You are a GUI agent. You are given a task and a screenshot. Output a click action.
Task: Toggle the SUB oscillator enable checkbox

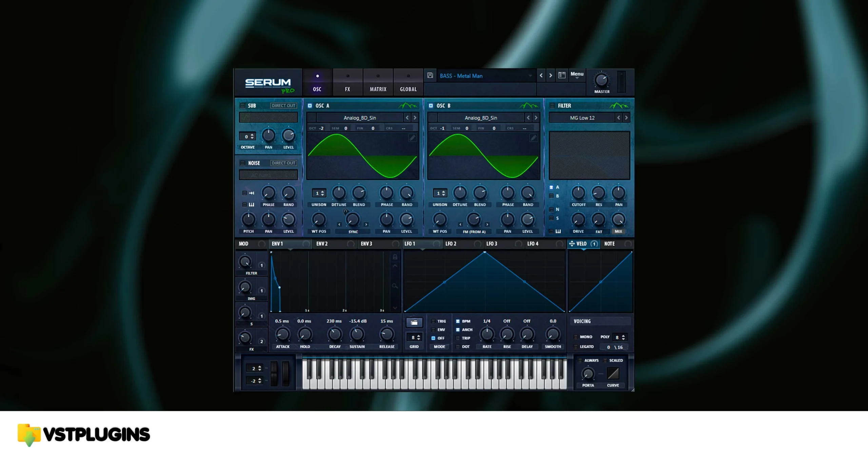click(242, 106)
